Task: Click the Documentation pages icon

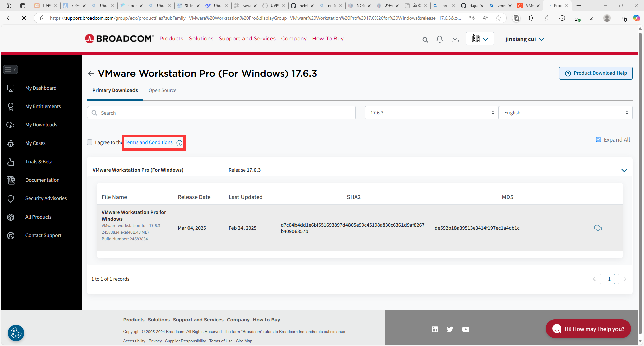Action: coord(11,180)
